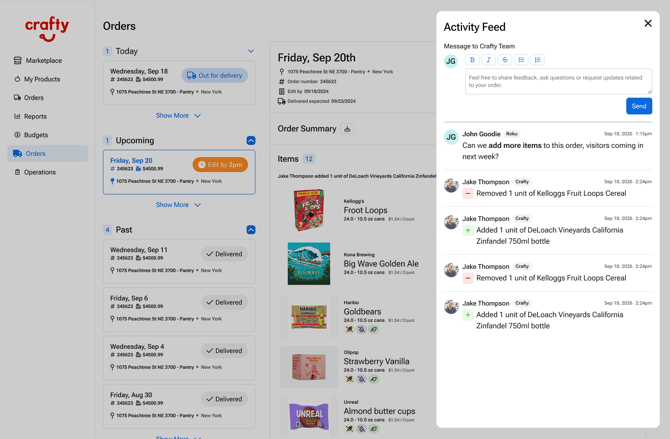
Task: Open the Wednesday, Sep 4 past order
Action: 179,358
